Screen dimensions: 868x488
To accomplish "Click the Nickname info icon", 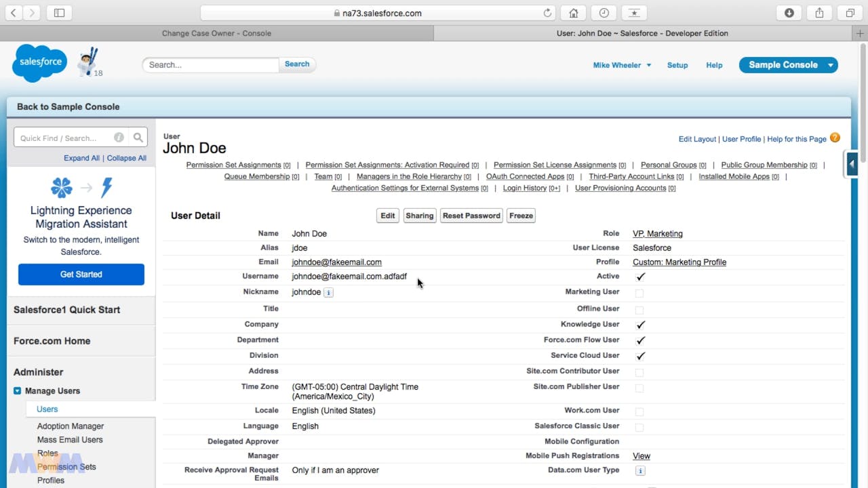I will pyautogui.click(x=328, y=293).
